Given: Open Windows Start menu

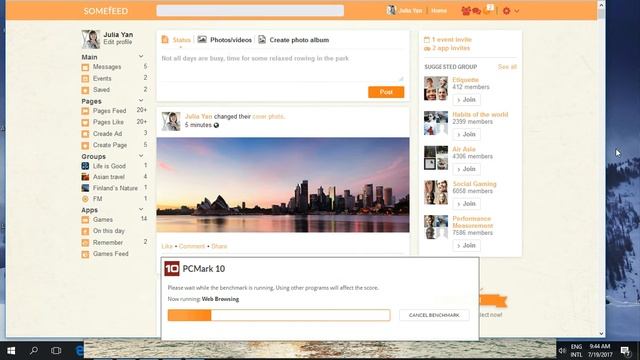Looking at the screenshot, I should tap(11, 351).
